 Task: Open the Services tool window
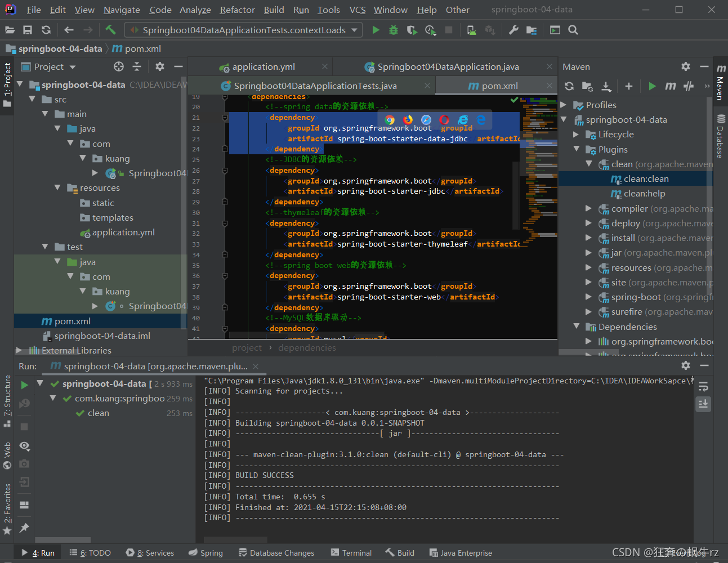pyautogui.click(x=150, y=553)
